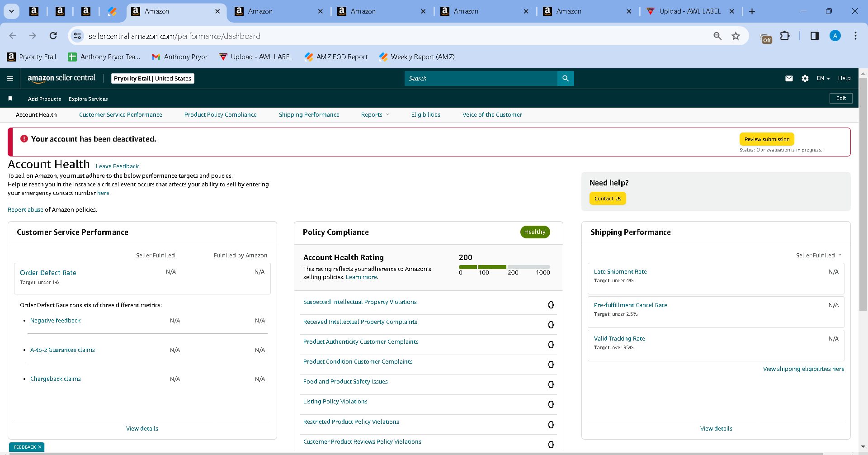Open the browser side panel icon
Viewport: 868px width, 455px height.
[x=815, y=36]
